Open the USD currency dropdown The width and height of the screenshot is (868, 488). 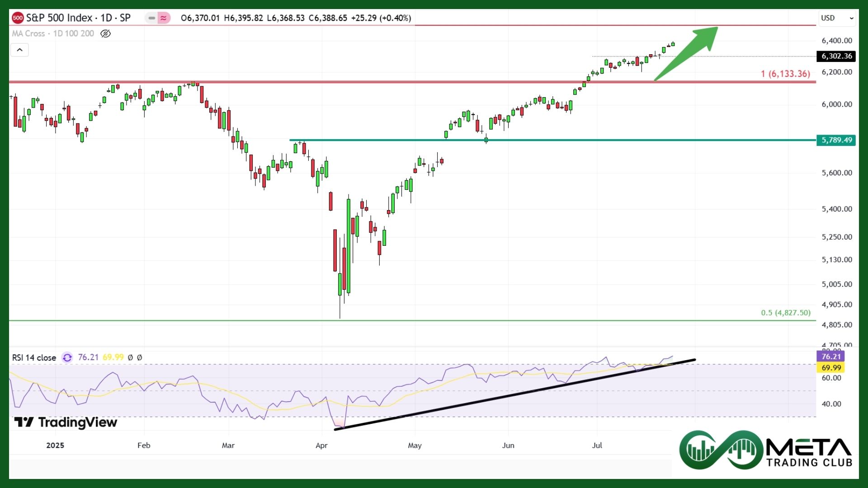838,18
